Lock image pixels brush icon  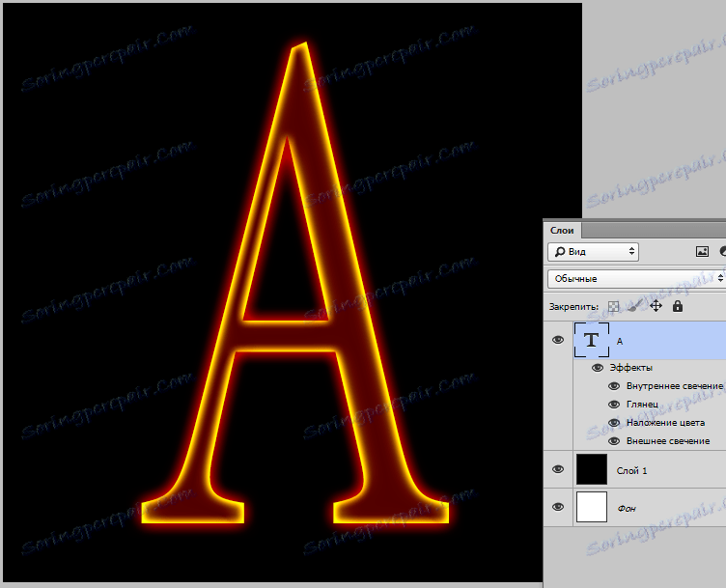(635, 305)
